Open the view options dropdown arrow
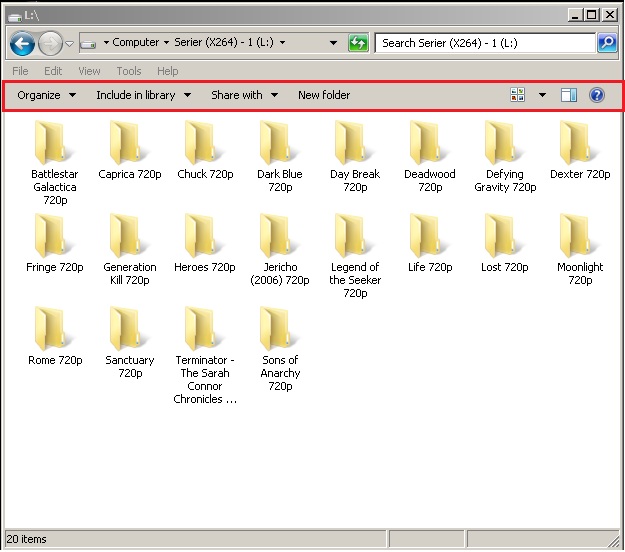This screenshot has height=552, width=625. point(542,95)
